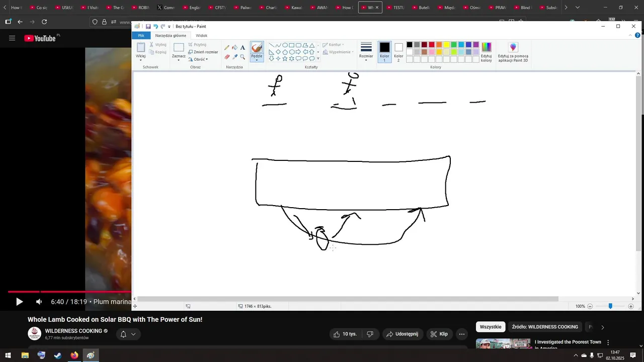
Task: Like the YouTube video (10 tys.)
Action: point(346,334)
